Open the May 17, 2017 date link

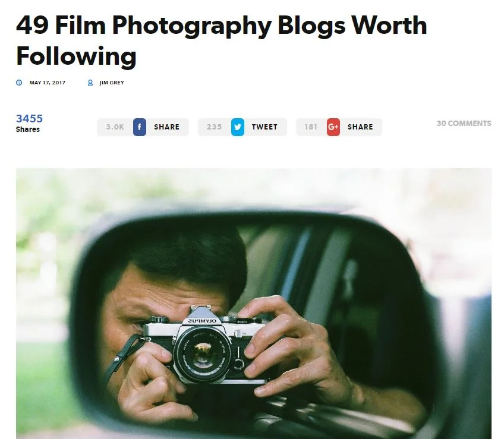(48, 83)
